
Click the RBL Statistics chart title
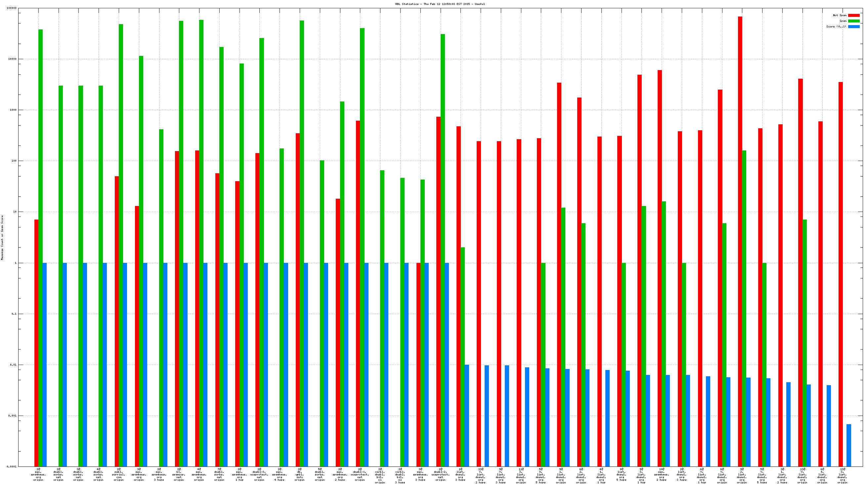pos(440,4)
